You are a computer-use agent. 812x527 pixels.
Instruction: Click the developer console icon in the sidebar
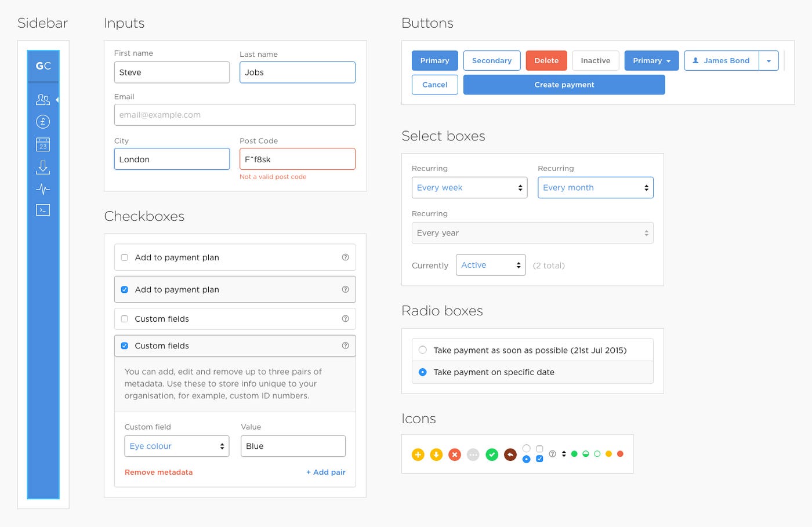coord(43,210)
